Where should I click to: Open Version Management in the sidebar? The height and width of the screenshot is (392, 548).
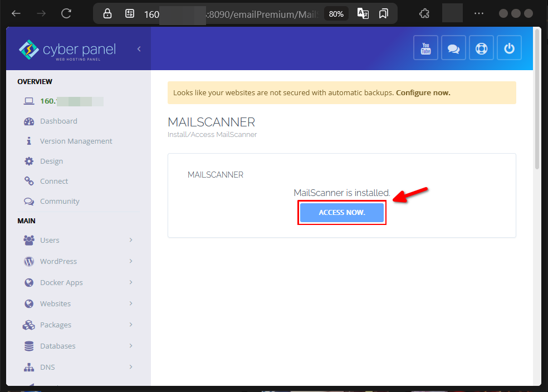coord(76,141)
